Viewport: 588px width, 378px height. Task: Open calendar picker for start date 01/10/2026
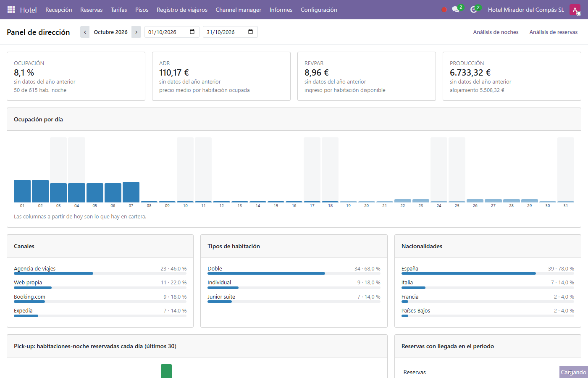pos(192,32)
